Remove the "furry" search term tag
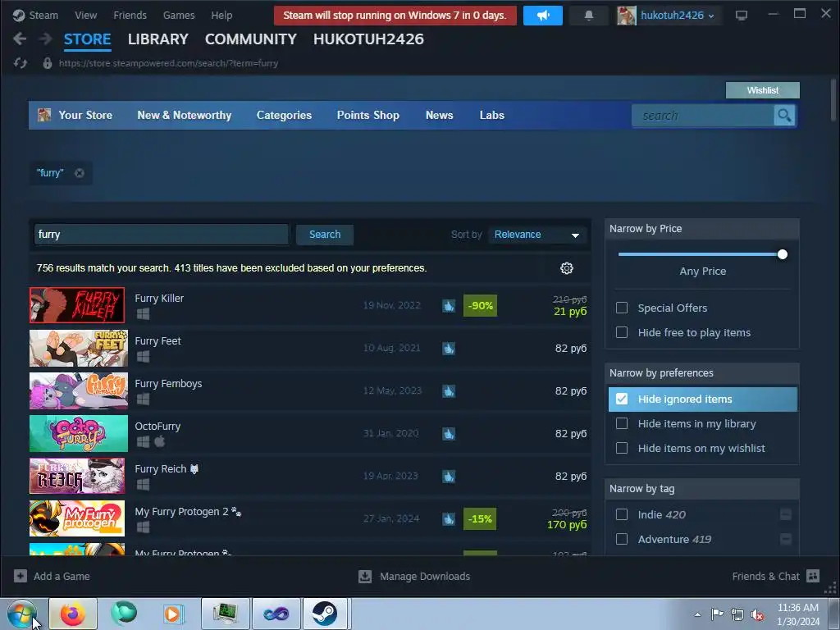The height and width of the screenshot is (630, 840). (80, 173)
